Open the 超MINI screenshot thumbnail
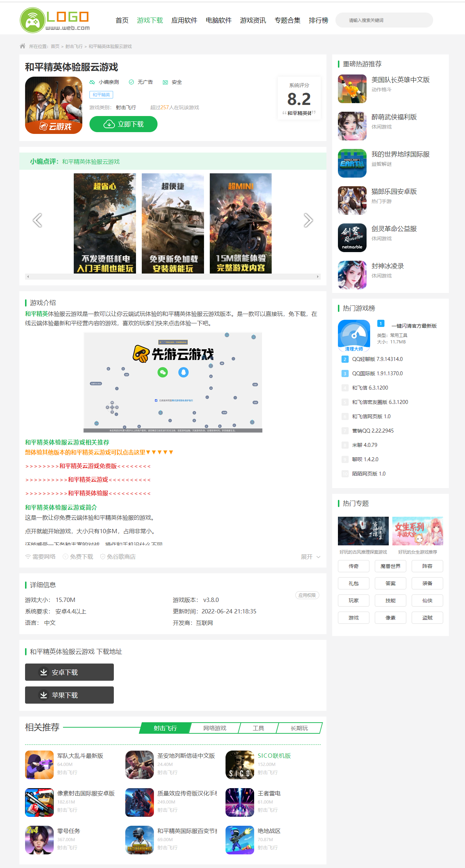The image size is (465, 868). click(241, 223)
